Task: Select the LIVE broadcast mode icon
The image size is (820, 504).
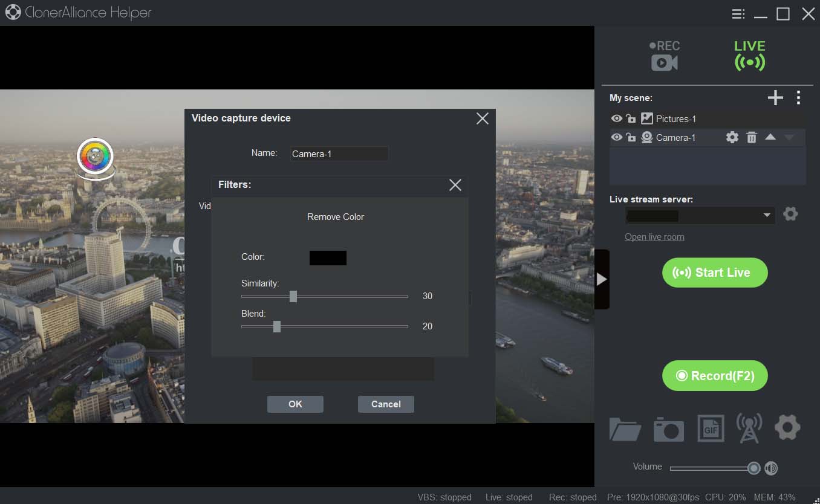Action: [x=750, y=56]
